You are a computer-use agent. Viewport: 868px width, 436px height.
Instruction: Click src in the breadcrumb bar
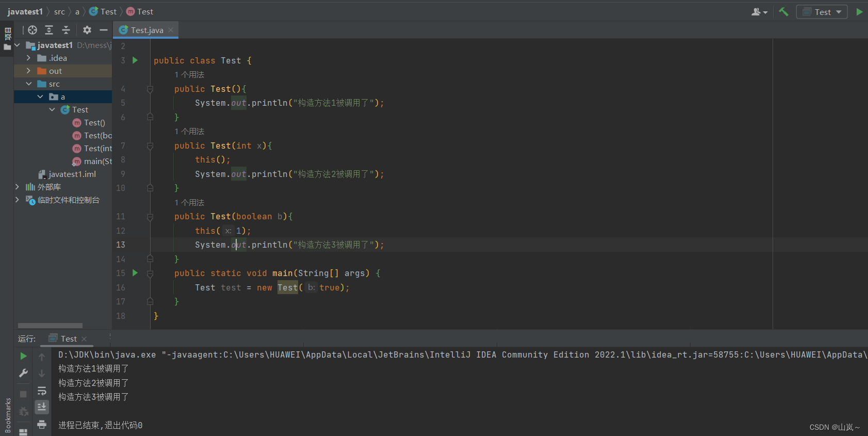59,11
